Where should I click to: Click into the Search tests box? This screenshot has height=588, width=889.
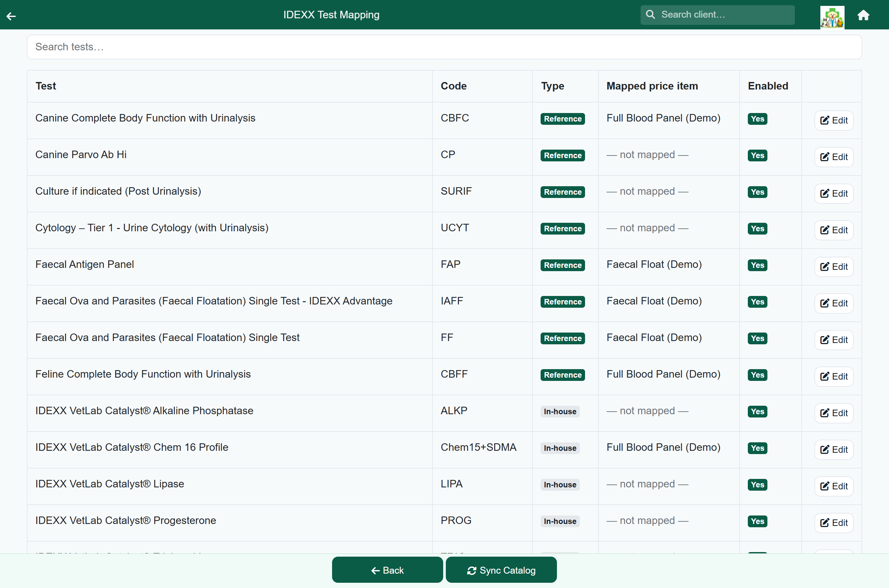click(444, 47)
